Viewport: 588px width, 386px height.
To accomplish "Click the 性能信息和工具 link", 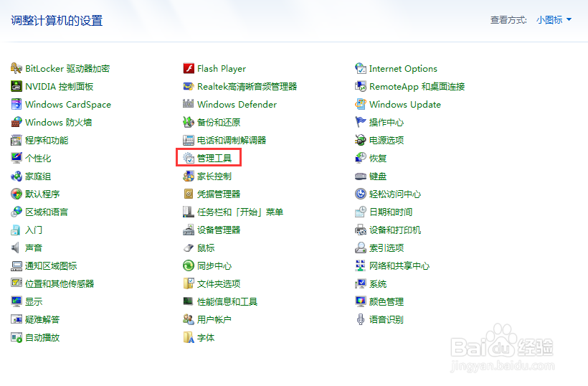I will [227, 301].
